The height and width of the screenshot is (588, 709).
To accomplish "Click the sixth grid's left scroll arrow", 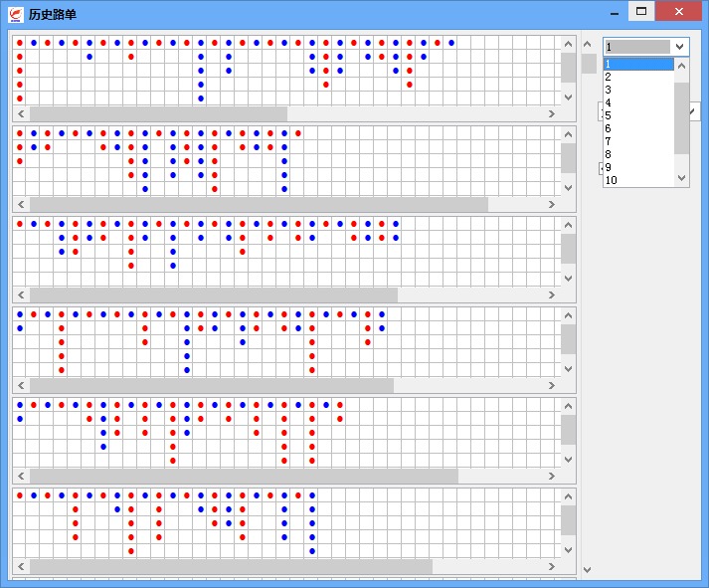I will point(21,567).
